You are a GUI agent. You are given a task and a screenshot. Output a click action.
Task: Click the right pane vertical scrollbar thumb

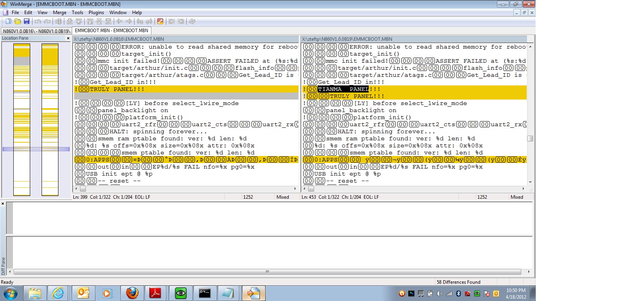[530, 138]
